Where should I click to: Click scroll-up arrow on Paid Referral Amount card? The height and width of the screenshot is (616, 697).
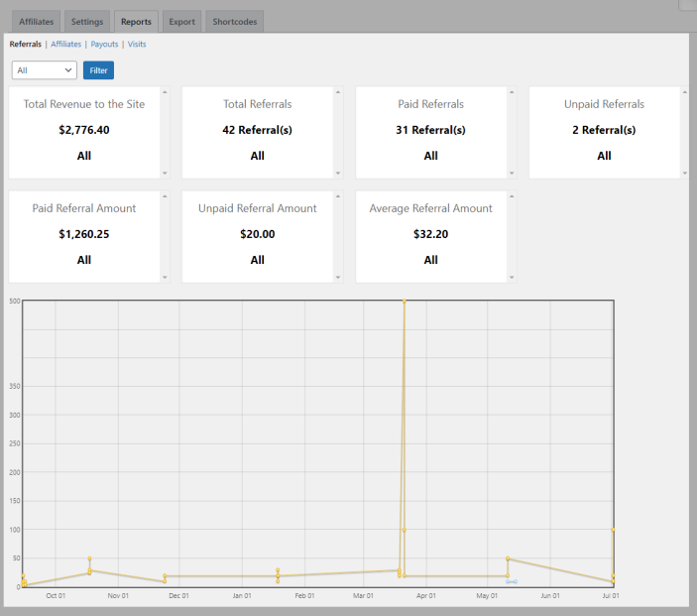pos(165,196)
